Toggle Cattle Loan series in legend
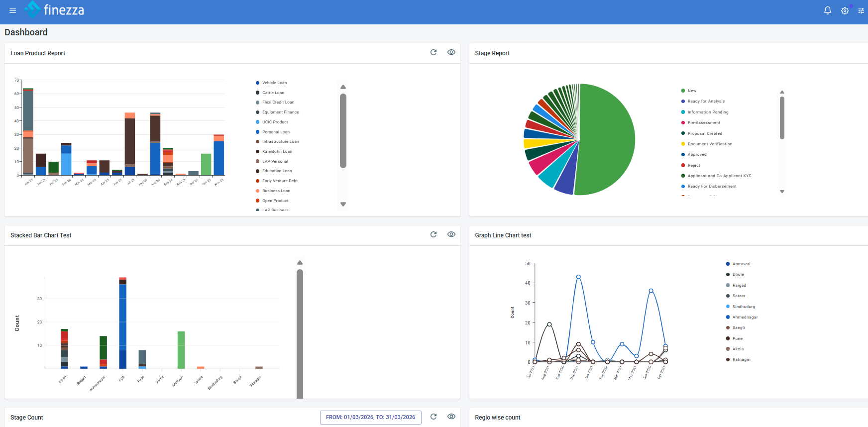Image resolution: width=868 pixels, height=427 pixels. 270,93
